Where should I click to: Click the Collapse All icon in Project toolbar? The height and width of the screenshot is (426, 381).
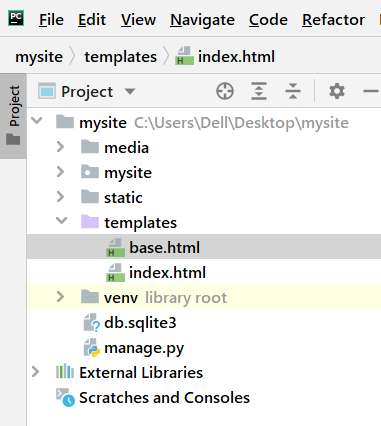coord(293,91)
